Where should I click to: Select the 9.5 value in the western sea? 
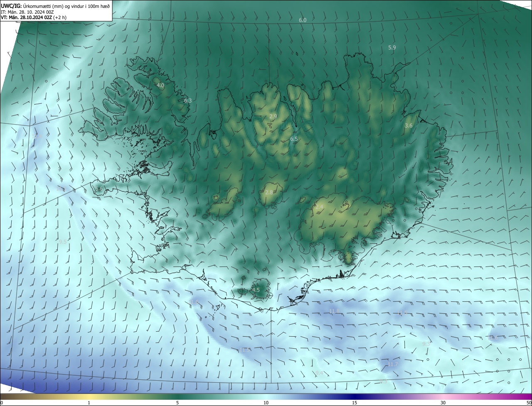point(63,242)
